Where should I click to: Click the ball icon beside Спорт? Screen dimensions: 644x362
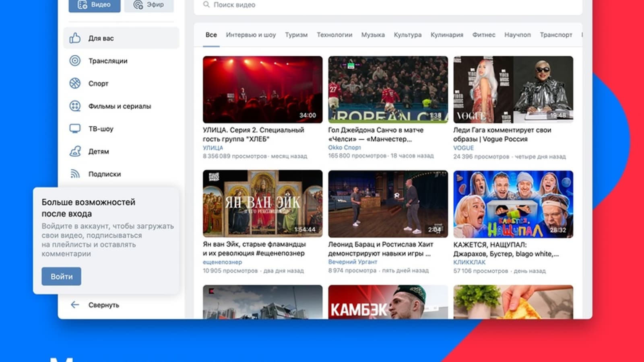pos(75,83)
